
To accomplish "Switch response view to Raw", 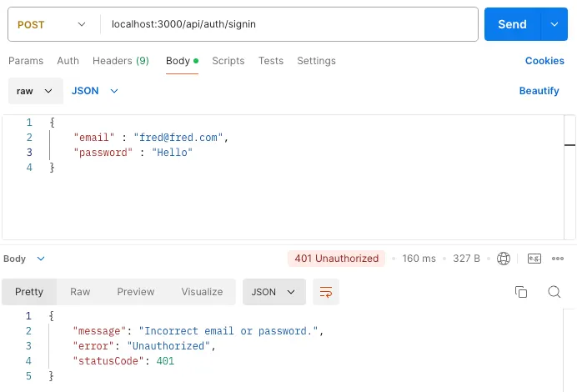I will [80, 292].
